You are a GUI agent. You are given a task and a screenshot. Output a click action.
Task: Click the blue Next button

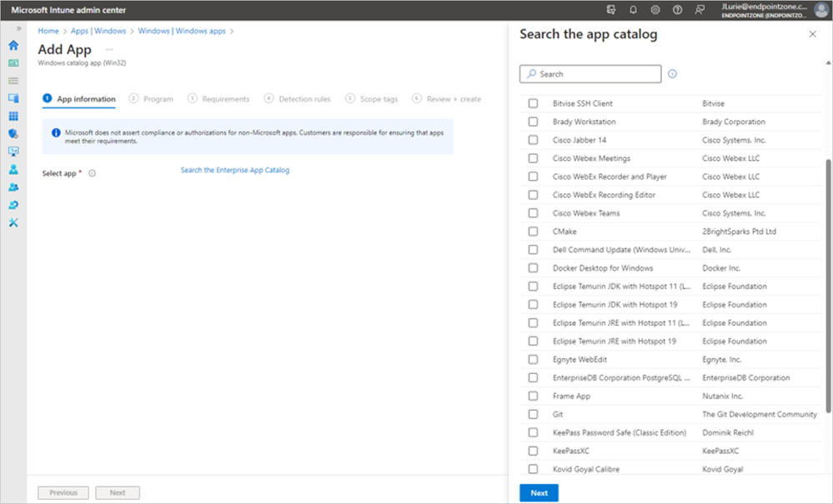click(539, 493)
